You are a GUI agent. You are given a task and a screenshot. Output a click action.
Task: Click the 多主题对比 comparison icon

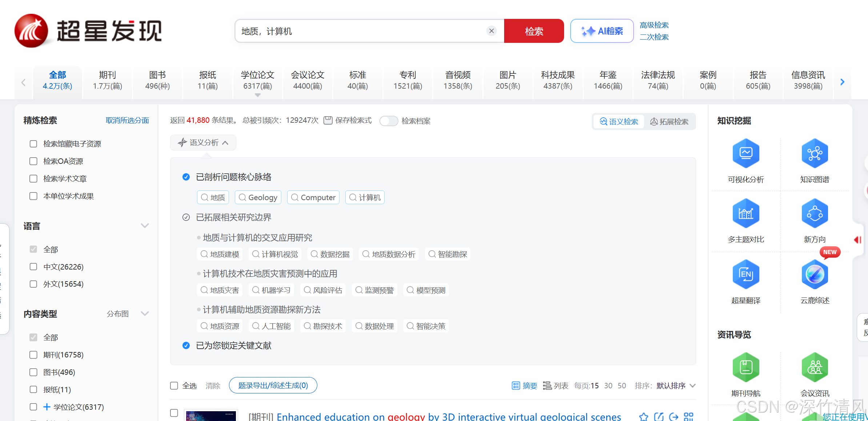(746, 214)
